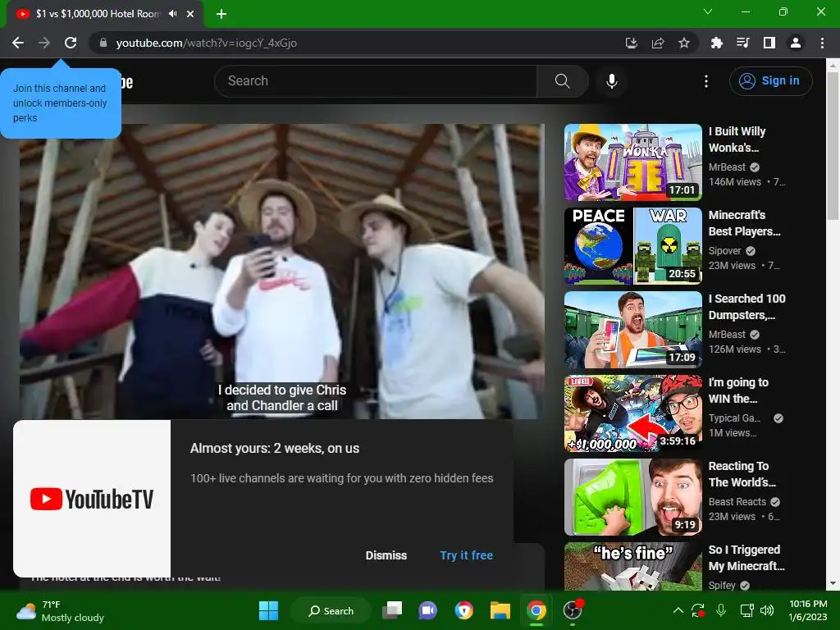
Task: Open I Built Willy Wonka's thumbnail
Action: (x=632, y=162)
